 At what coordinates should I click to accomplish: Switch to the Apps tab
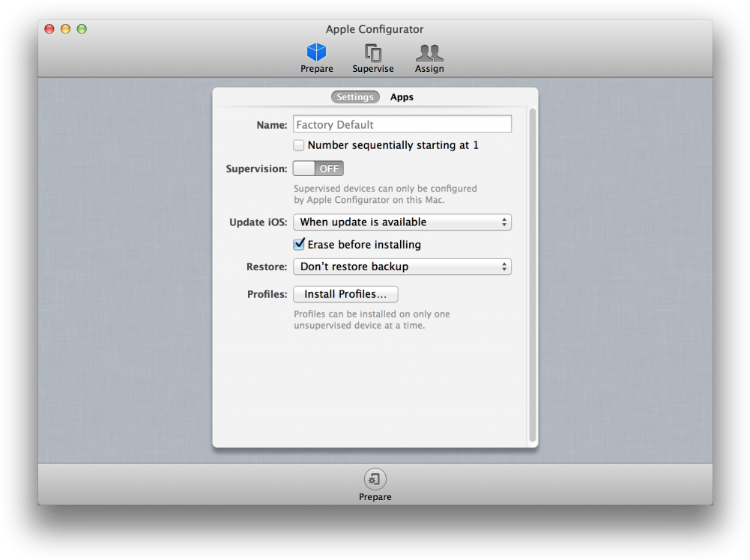click(402, 97)
